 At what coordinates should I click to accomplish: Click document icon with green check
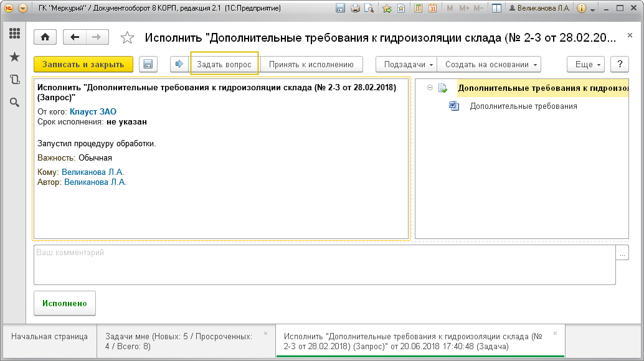tap(443, 88)
